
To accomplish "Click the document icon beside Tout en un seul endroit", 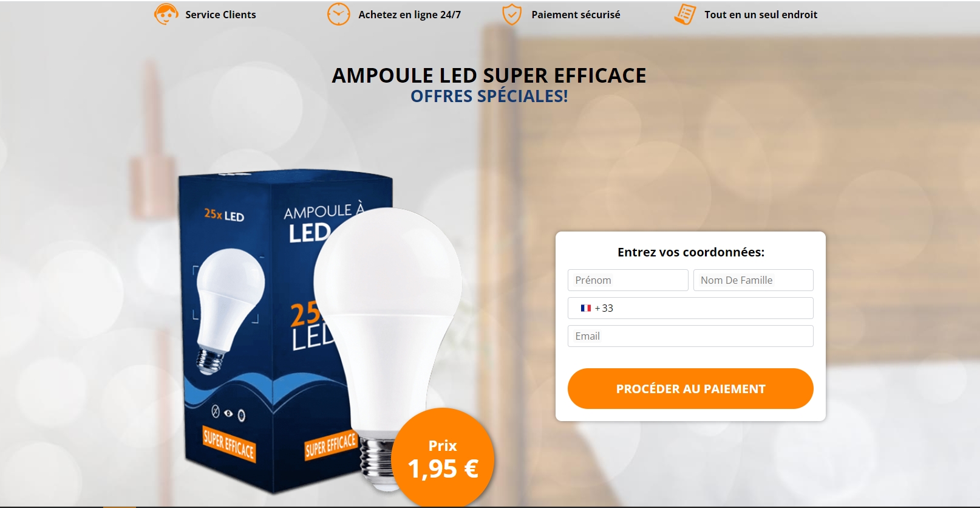I will click(685, 14).
